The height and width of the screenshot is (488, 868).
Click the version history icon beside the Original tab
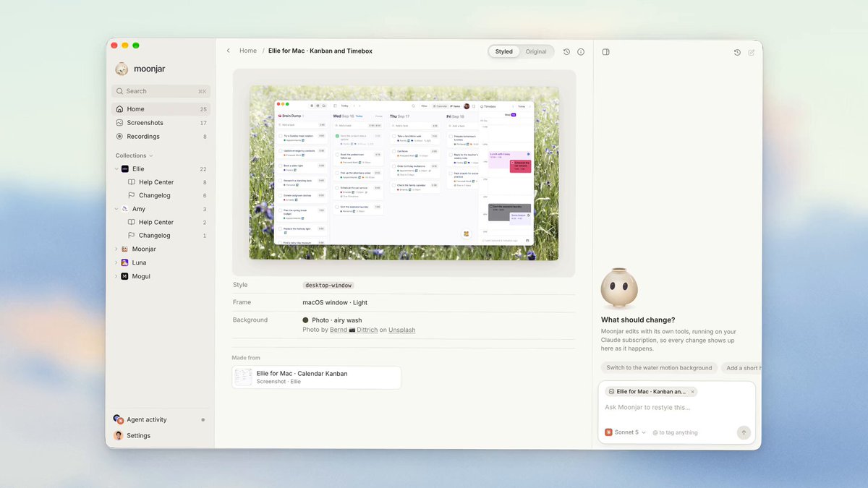point(566,52)
